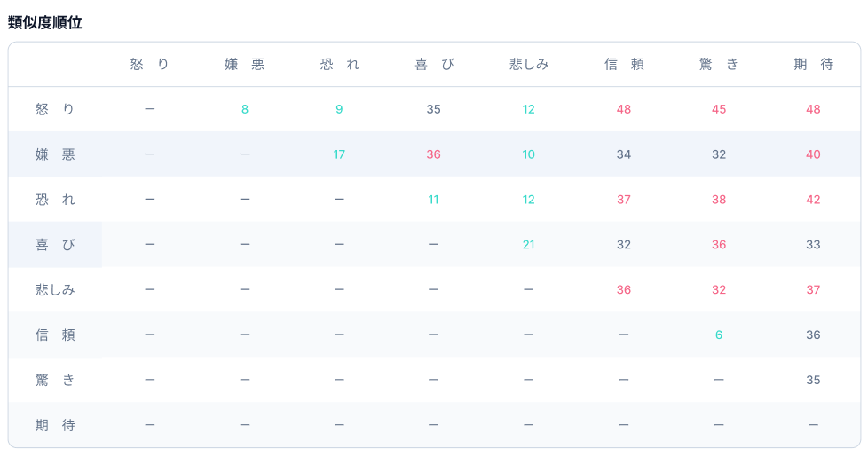
Task: Select the 喜び column header
Action: coord(434,64)
